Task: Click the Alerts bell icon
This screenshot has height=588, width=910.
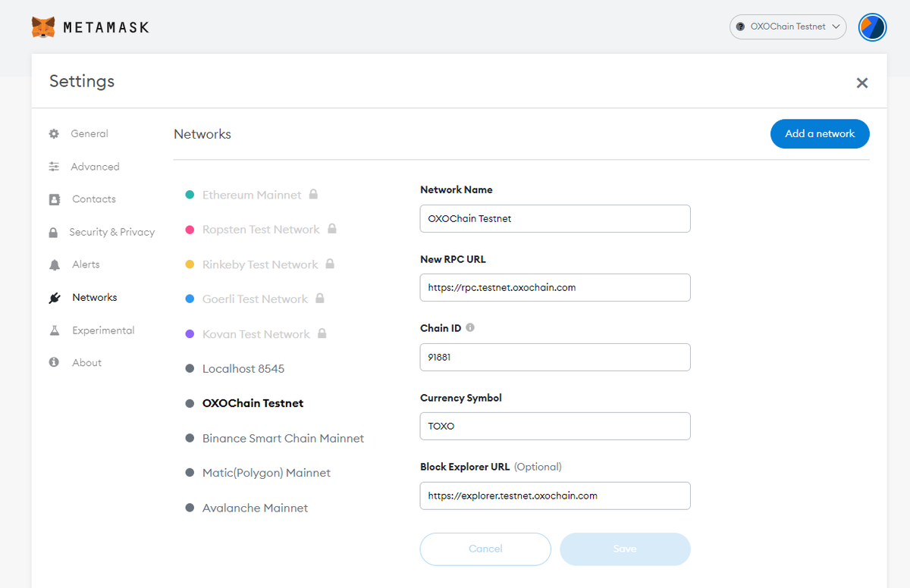Action: pyautogui.click(x=54, y=264)
